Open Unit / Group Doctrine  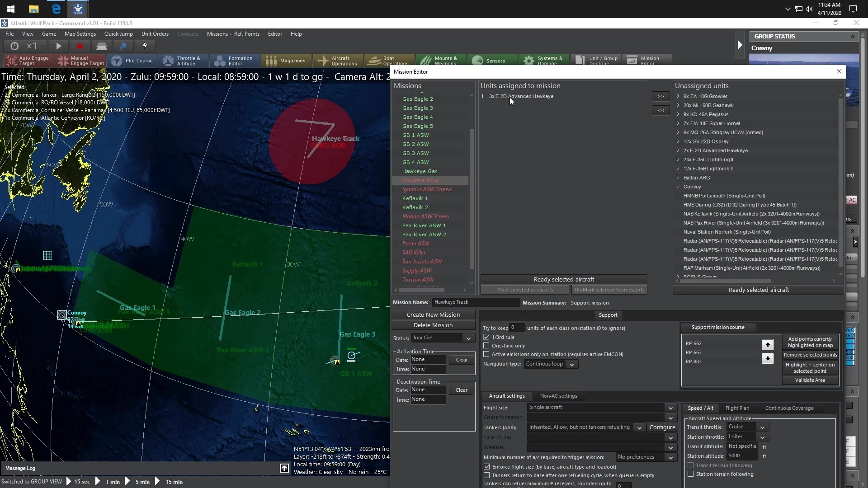(x=594, y=61)
